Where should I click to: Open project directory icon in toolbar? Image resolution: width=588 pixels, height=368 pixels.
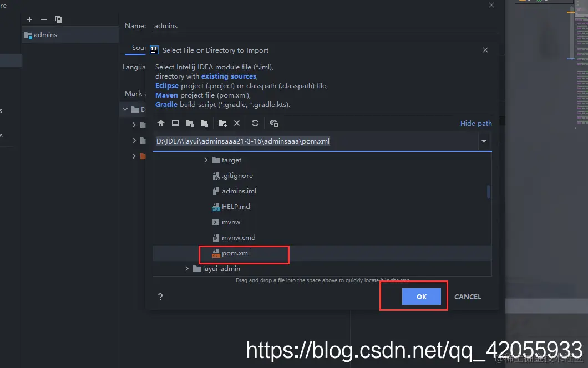pos(190,123)
